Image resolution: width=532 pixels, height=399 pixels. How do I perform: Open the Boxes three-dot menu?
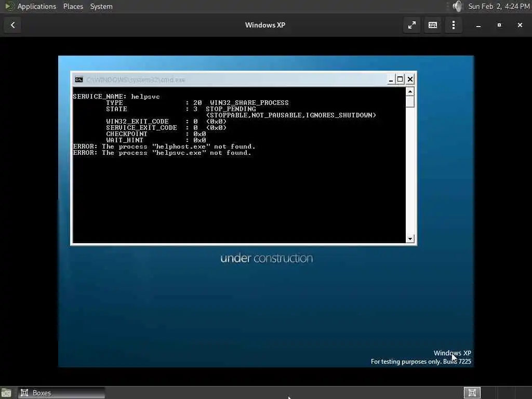click(454, 25)
